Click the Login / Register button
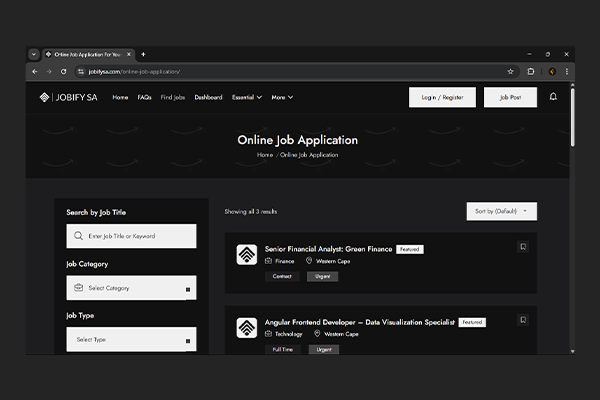Screen dimensions: 600x400 click(442, 97)
